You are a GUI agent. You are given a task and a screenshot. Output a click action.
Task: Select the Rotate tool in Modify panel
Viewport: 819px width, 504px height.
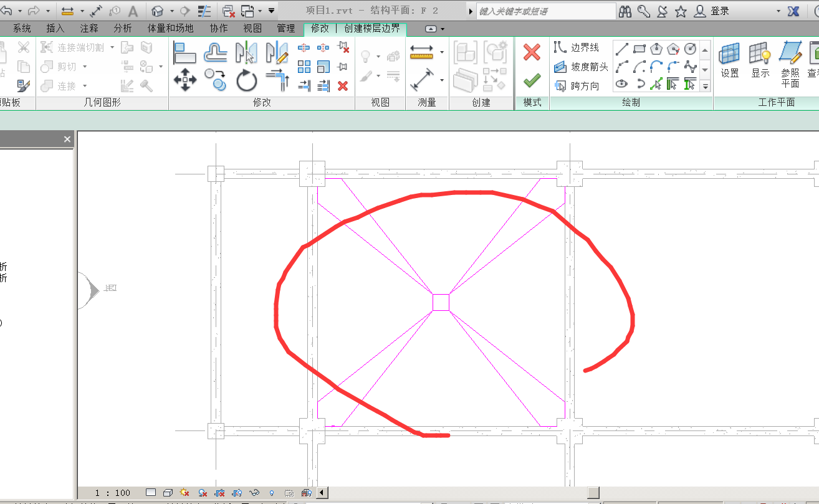tap(247, 80)
